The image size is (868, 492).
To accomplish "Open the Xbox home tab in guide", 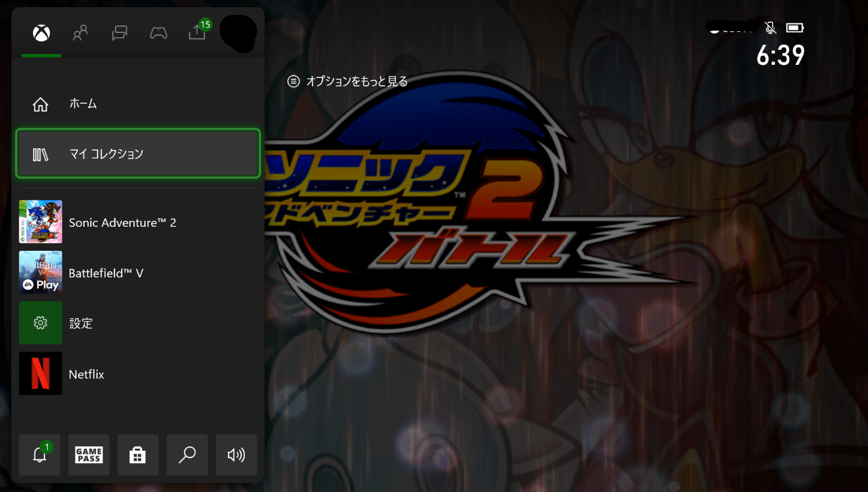I will (41, 33).
